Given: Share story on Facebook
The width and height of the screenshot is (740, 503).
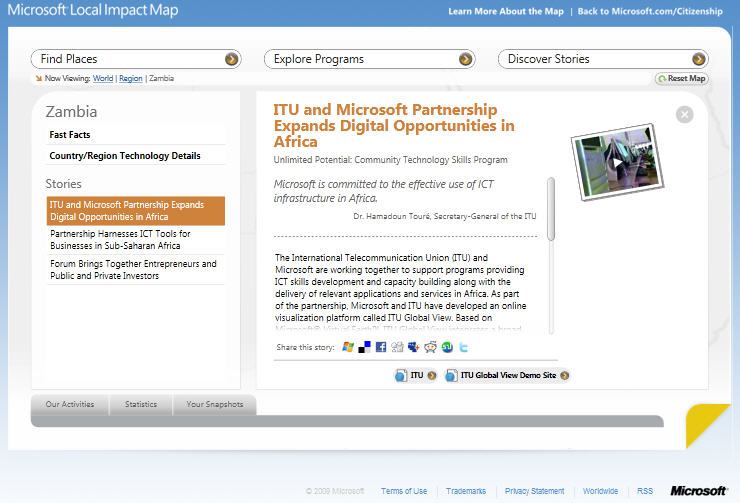Looking at the screenshot, I should [381, 347].
